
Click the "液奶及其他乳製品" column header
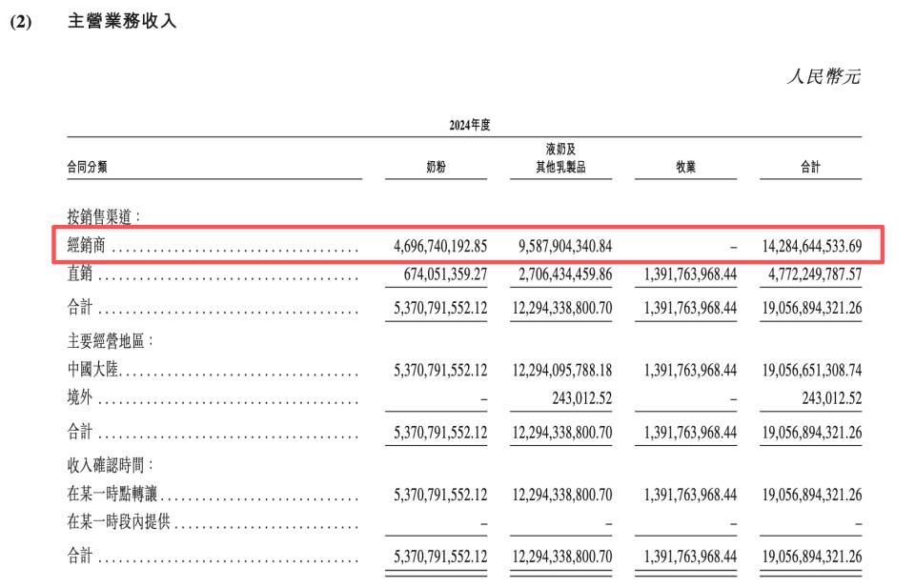tap(559, 158)
